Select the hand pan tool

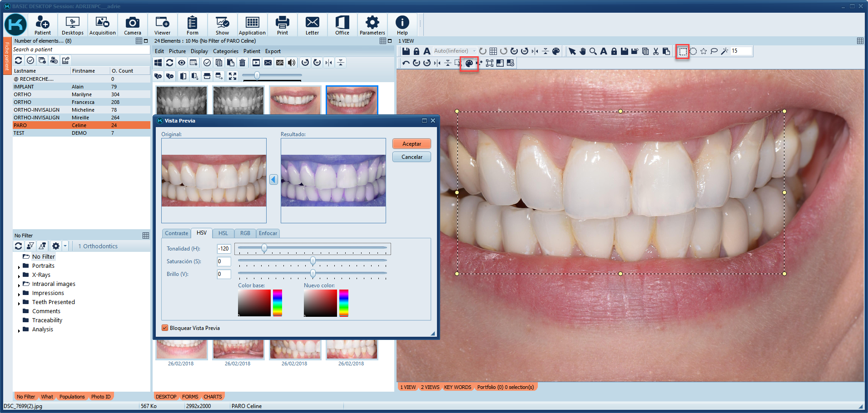(583, 51)
